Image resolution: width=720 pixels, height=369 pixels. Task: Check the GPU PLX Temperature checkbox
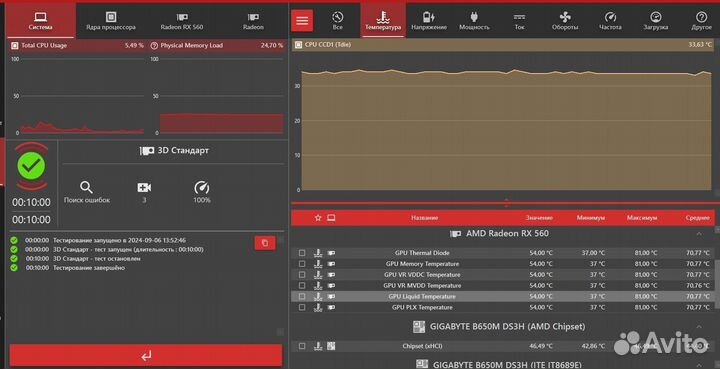[x=302, y=308]
